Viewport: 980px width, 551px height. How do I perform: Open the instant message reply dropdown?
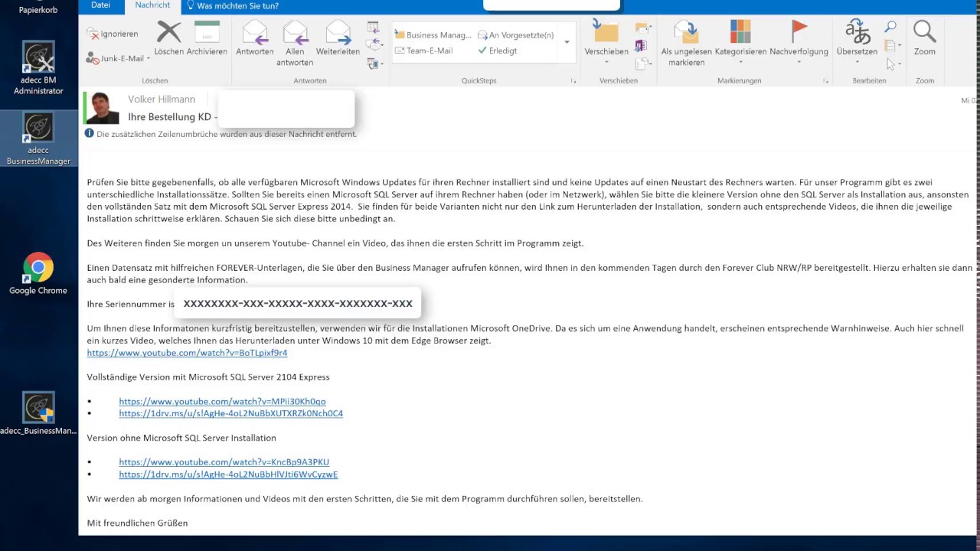[374, 46]
